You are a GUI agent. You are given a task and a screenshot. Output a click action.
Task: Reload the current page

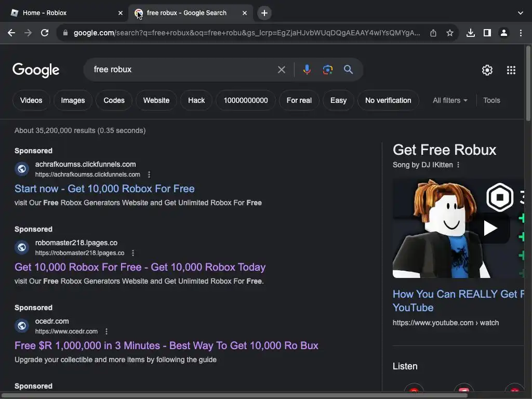45,33
